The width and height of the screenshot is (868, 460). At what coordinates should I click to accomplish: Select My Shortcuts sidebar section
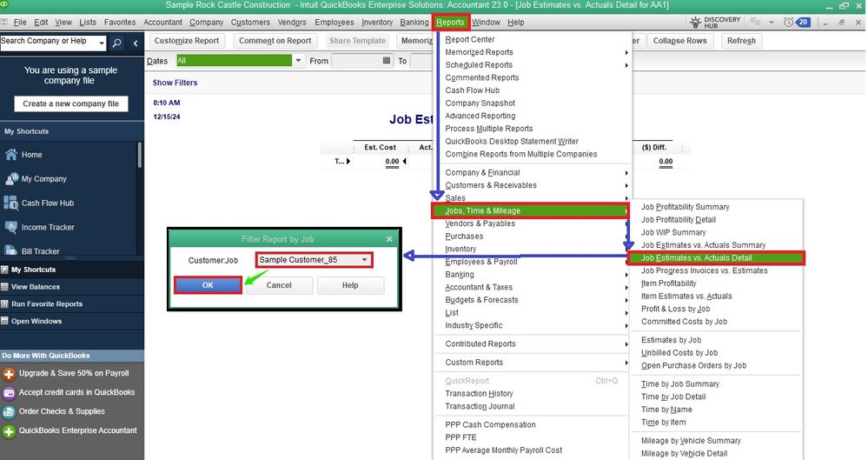pos(72,270)
